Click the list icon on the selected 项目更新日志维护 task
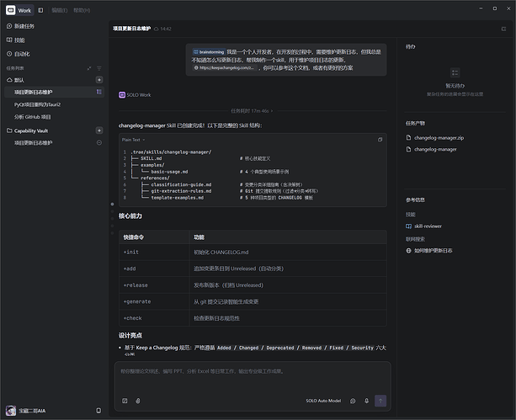 click(98, 92)
